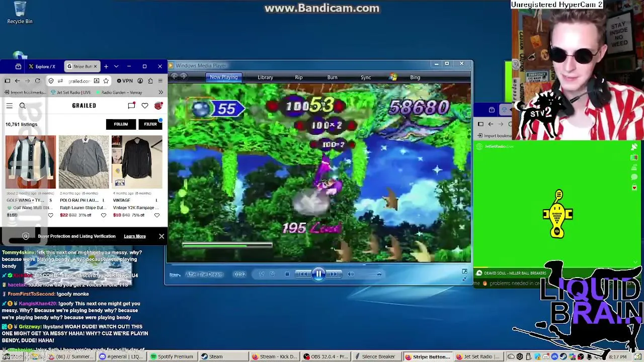The width and height of the screenshot is (644, 362).
Task: Switch to Jet Set Radio taskbar window
Action: coord(478,356)
